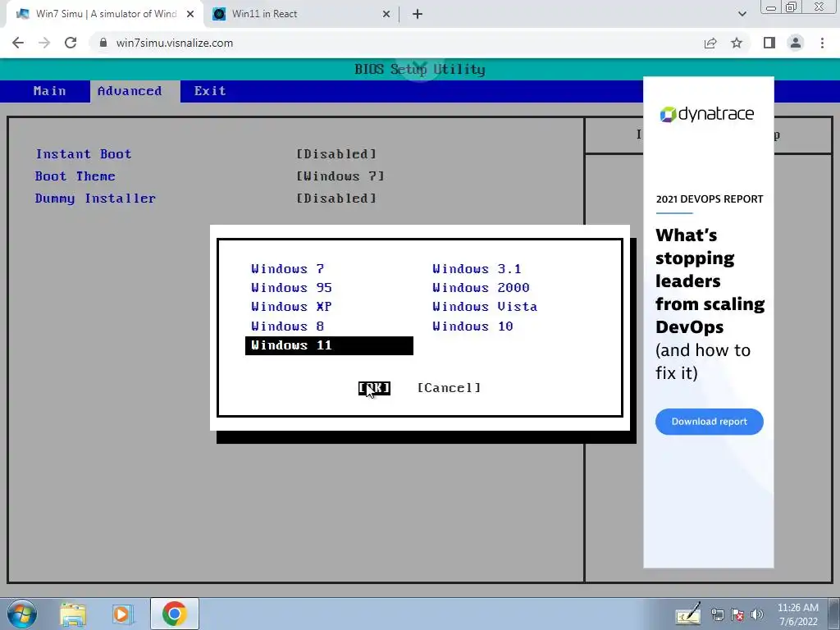Open the Action Center flag icon
The height and width of the screenshot is (630, 840).
tap(737, 614)
